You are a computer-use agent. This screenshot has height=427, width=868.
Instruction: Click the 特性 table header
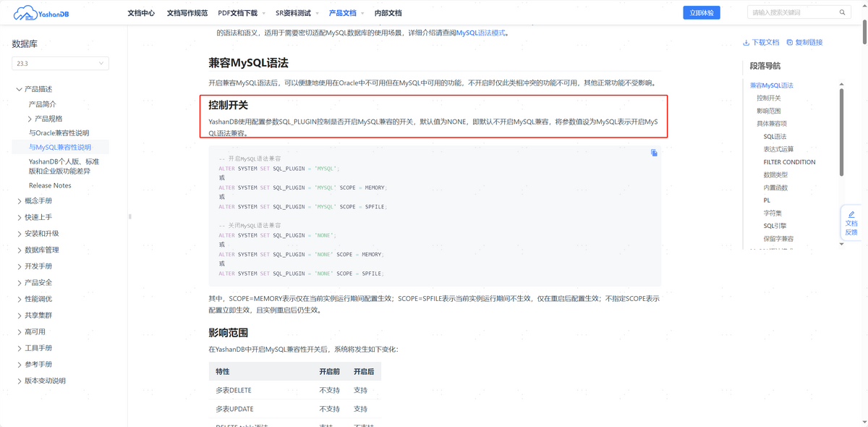(x=223, y=371)
